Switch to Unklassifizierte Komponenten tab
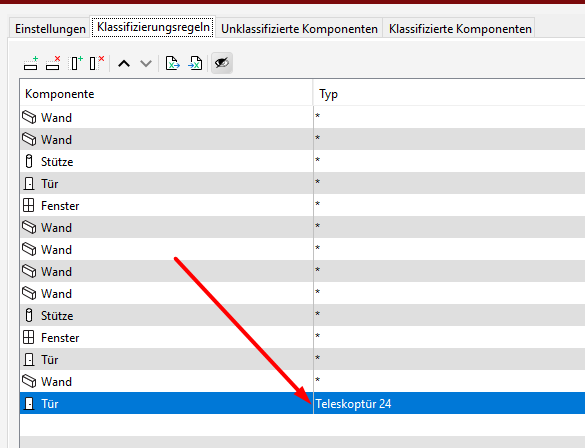The image size is (585, 448). 299,28
